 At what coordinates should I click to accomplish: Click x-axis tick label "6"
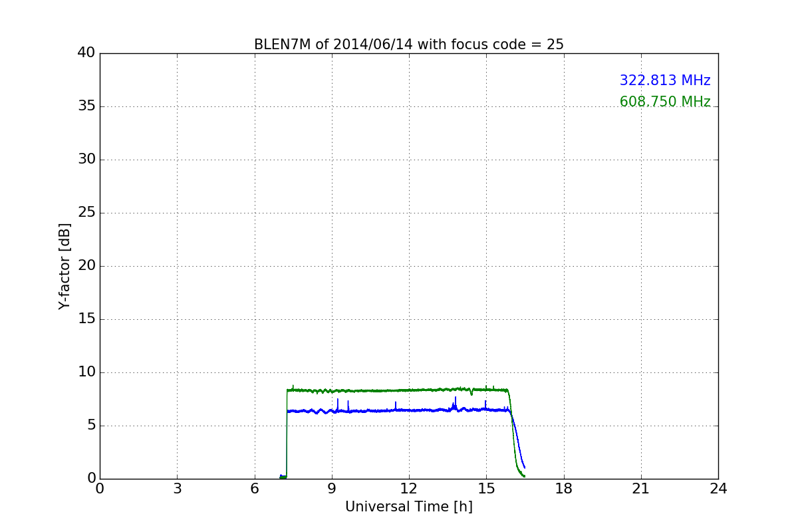[254, 489]
